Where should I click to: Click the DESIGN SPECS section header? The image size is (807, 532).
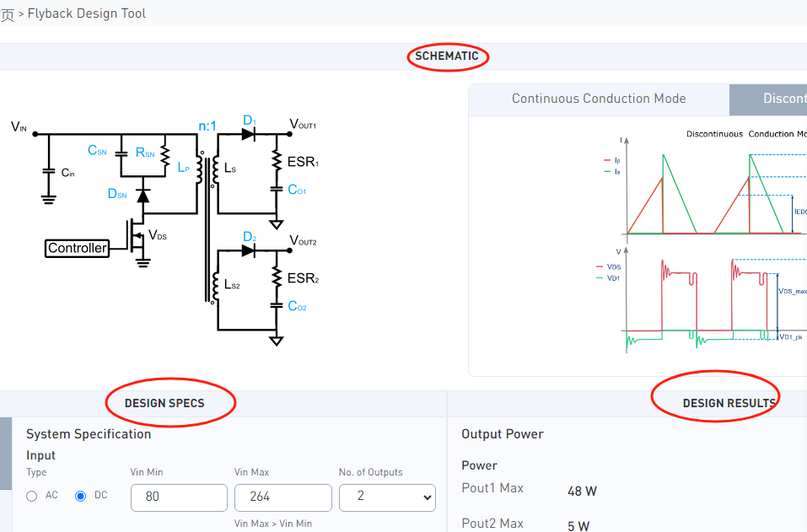pos(164,403)
